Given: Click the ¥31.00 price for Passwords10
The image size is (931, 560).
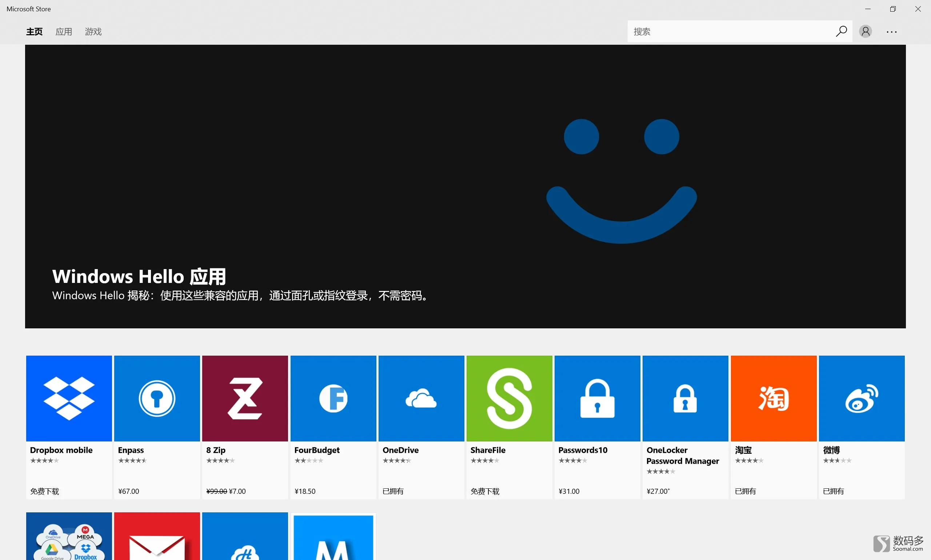Looking at the screenshot, I should coord(569,491).
